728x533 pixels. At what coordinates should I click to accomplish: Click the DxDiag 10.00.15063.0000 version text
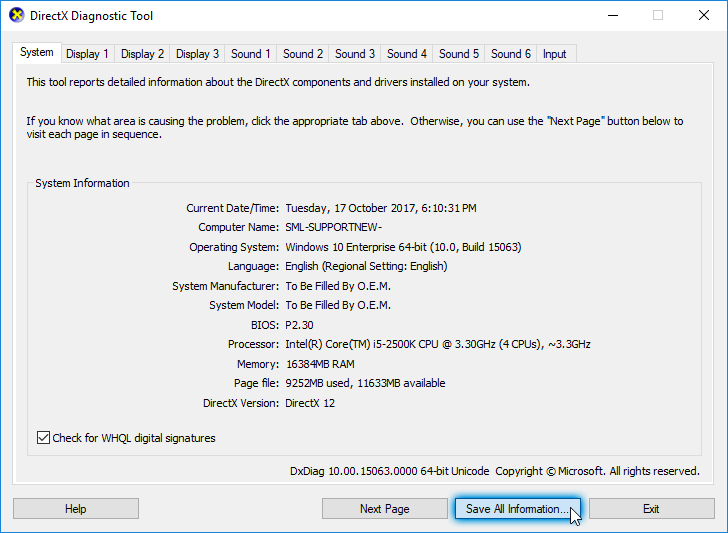(x=390, y=471)
